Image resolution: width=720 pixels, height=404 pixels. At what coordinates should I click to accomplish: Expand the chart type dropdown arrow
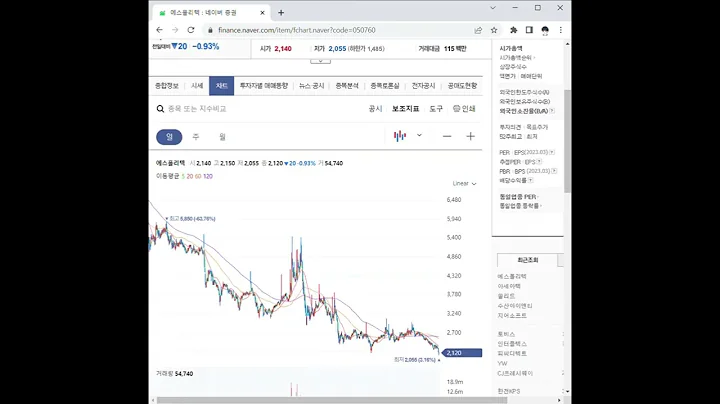(x=419, y=135)
